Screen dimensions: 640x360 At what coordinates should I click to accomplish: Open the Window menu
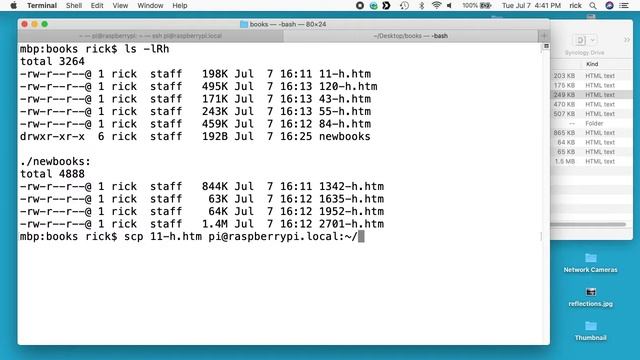pyautogui.click(x=150, y=5)
